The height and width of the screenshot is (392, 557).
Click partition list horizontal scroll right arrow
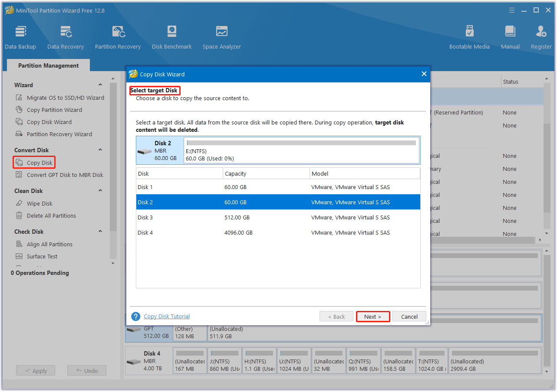pyautogui.click(x=540, y=240)
